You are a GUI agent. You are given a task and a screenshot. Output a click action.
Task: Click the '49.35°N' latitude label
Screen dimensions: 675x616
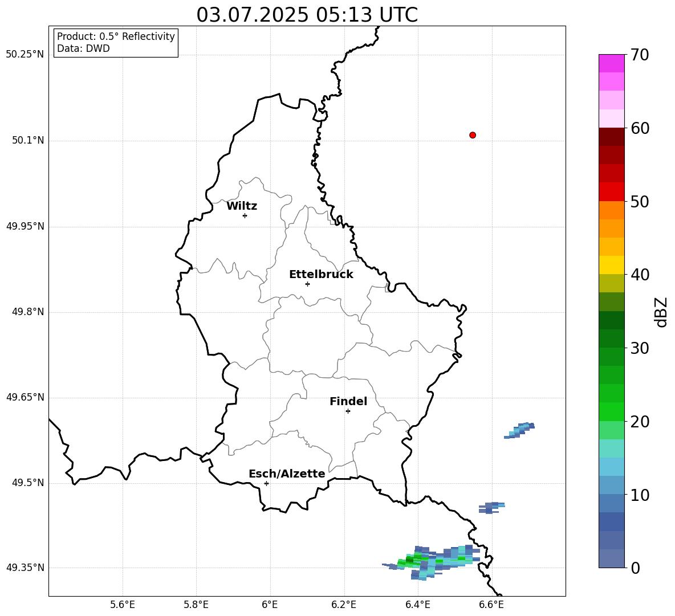25,568
